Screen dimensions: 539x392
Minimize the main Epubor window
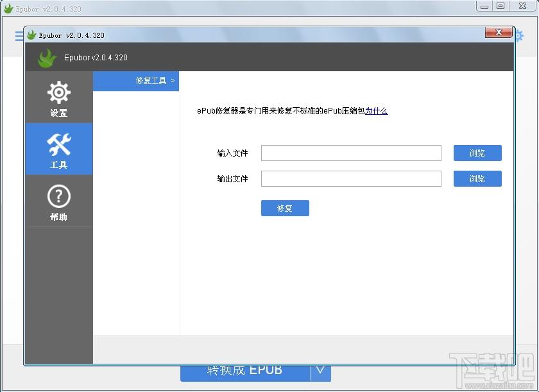(x=484, y=6)
